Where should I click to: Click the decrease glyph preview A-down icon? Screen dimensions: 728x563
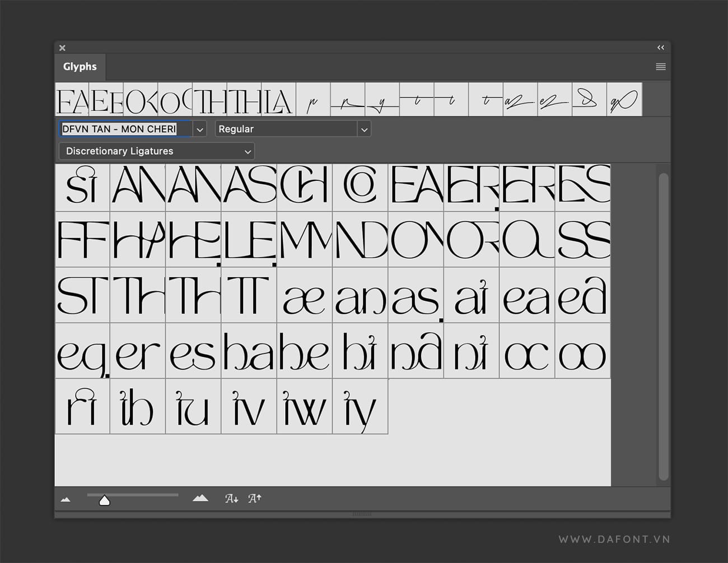pyautogui.click(x=231, y=497)
